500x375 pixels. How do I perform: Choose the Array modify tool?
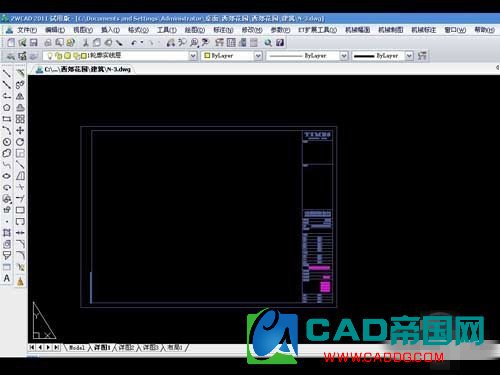coord(20,119)
